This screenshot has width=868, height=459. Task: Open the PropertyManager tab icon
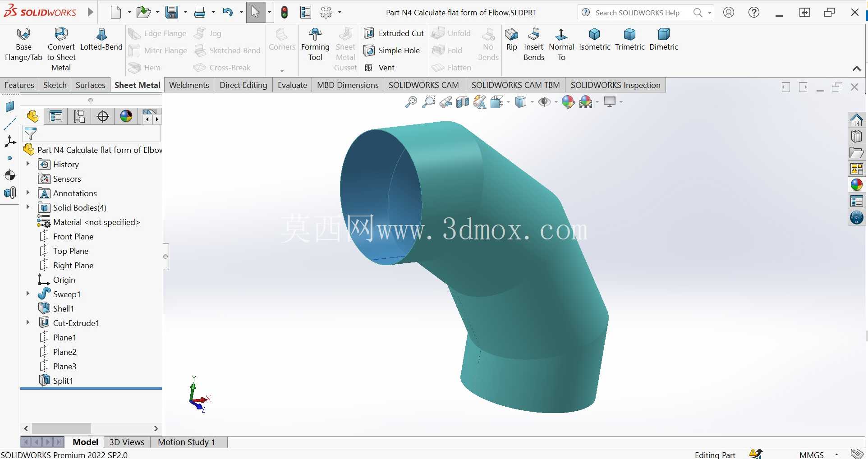tap(56, 117)
